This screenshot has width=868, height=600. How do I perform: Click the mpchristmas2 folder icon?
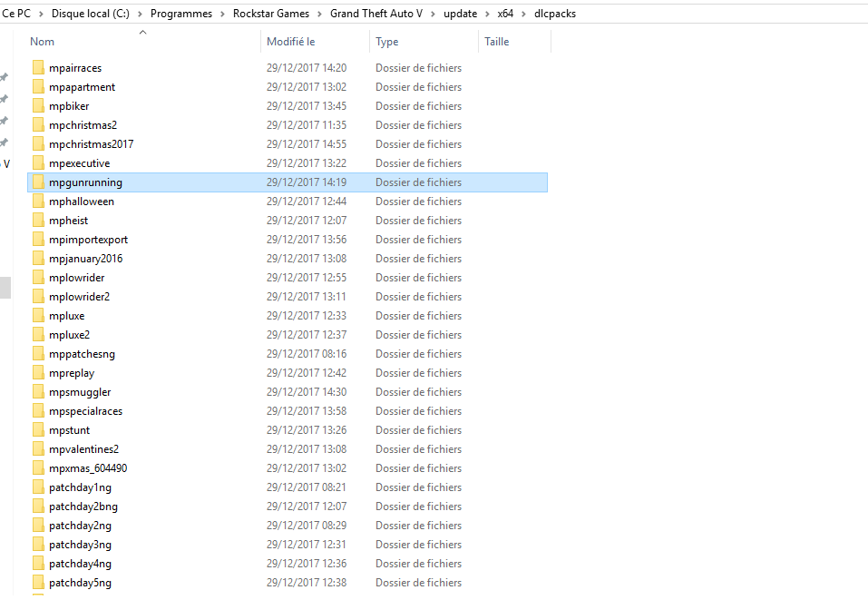pyautogui.click(x=38, y=124)
